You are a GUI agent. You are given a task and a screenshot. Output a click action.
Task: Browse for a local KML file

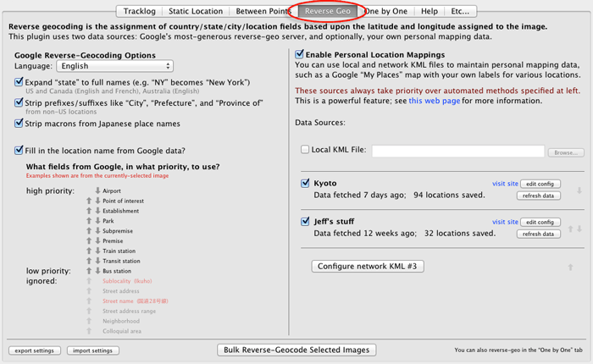coord(566,152)
